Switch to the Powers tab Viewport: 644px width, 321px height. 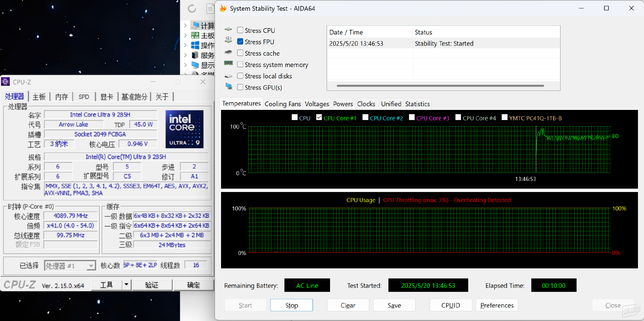pyautogui.click(x=343, y=104)
